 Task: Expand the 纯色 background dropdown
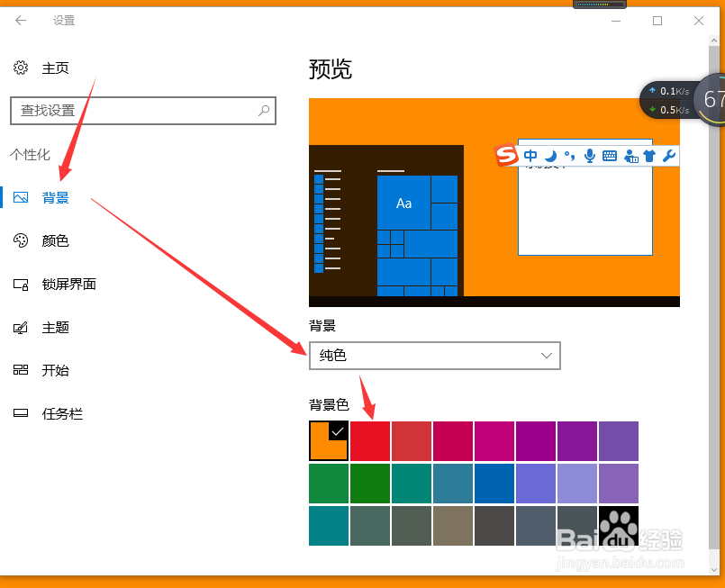coord(435,356)
